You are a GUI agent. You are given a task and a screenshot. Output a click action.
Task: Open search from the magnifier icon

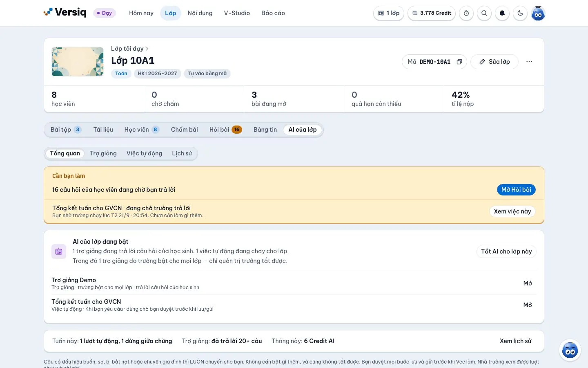pyautogui.click(x=484, y=13)
